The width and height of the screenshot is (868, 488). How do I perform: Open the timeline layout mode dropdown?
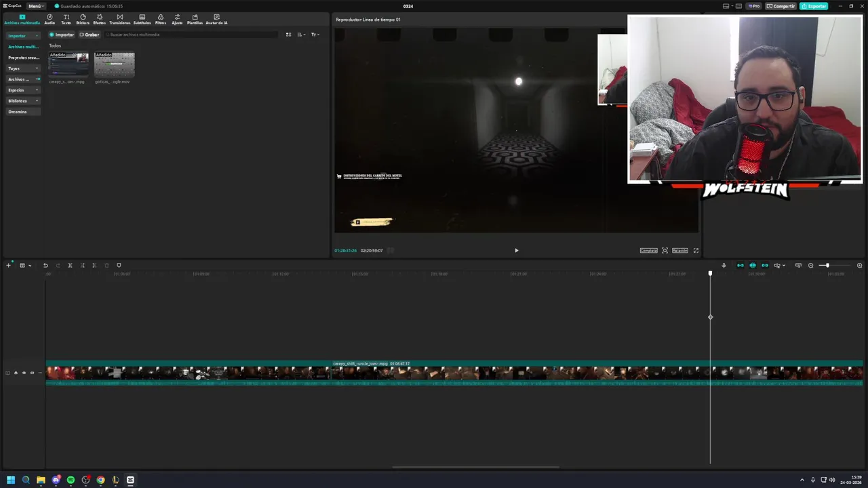coord(25,265)
